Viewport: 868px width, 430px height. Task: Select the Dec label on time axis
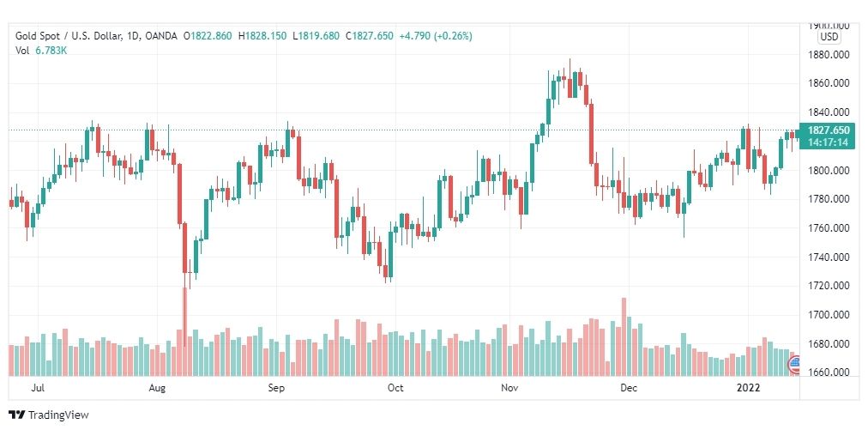click(629, 388)
